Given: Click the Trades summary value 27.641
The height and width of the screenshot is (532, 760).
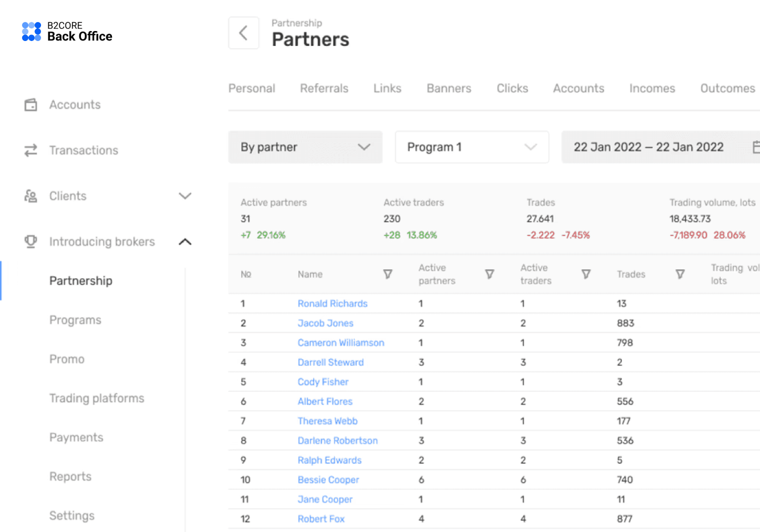Looking at the screenshot, I should click(540, 219).
